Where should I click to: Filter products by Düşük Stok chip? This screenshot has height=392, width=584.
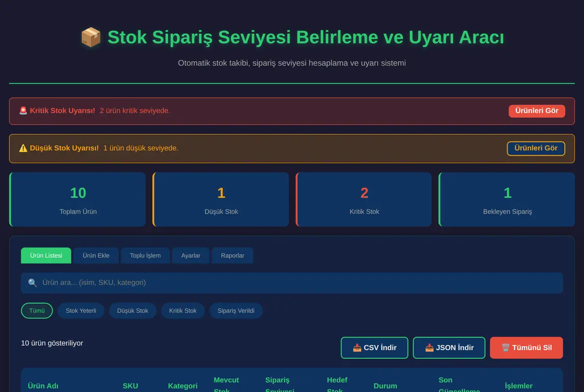[x=133, y=311]
